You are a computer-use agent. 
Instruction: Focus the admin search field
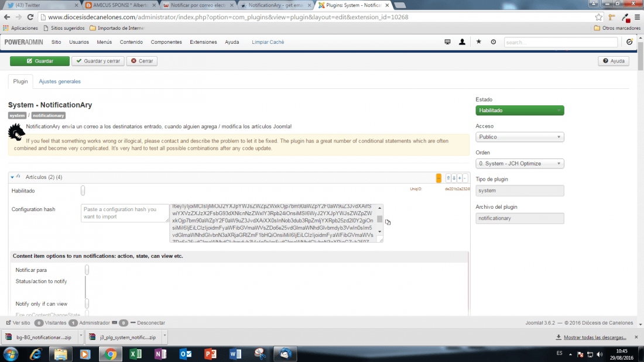(561, 42)
